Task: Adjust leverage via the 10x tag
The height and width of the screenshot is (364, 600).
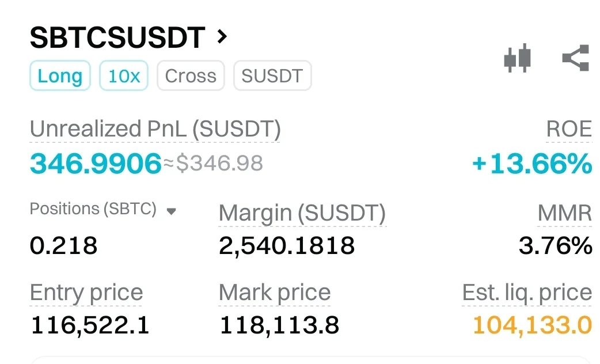Action: [x=124, y=76]
